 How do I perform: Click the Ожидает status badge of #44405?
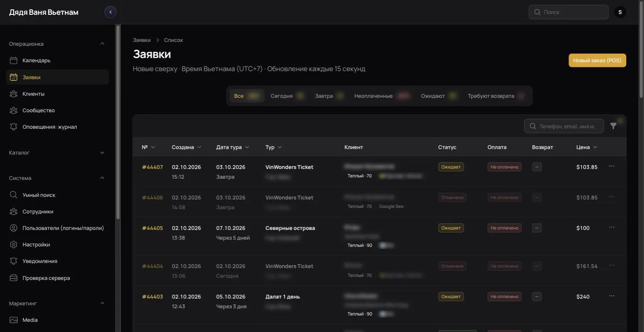click(x=451, y=228)
